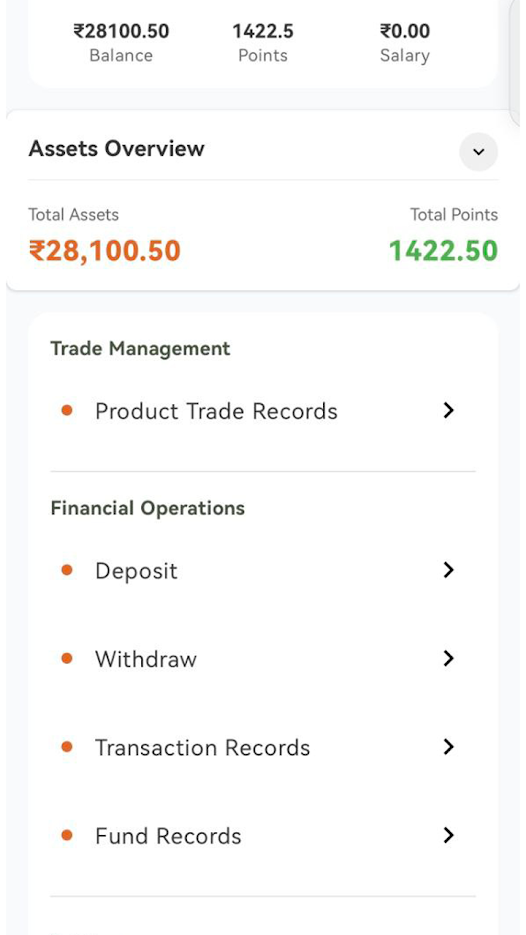Click the arrow next to Fund Records

(448, 835)
